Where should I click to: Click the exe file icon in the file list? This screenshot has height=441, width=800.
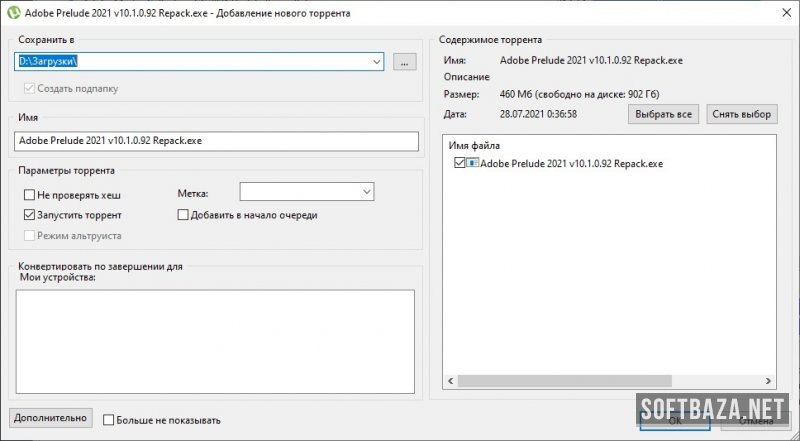click(473, 163)
